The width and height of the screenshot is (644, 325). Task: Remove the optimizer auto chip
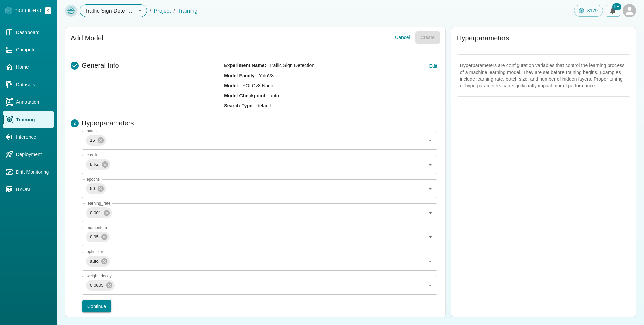tap(104, 261)
